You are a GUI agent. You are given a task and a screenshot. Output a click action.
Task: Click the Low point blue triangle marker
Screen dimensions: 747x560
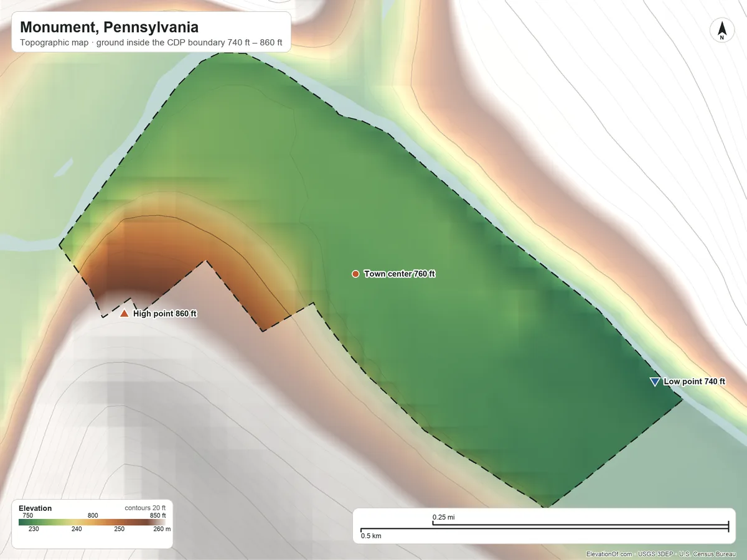[654, 381]
